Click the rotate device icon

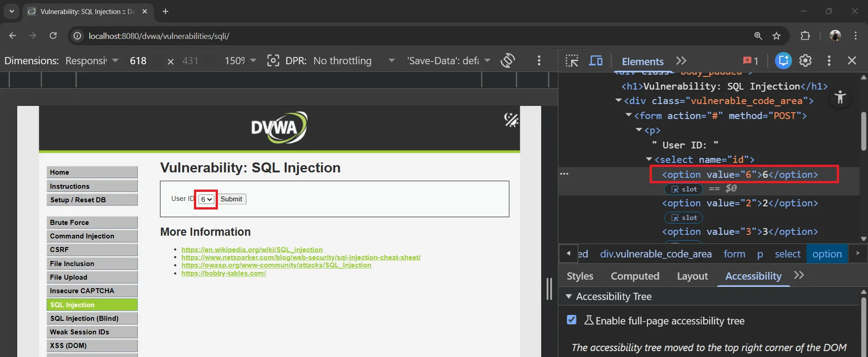[x=508, y=60]
